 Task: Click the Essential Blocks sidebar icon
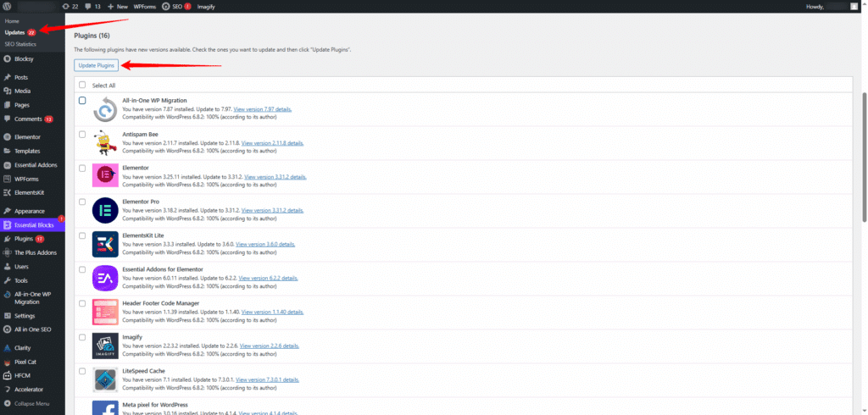[7, 225]
